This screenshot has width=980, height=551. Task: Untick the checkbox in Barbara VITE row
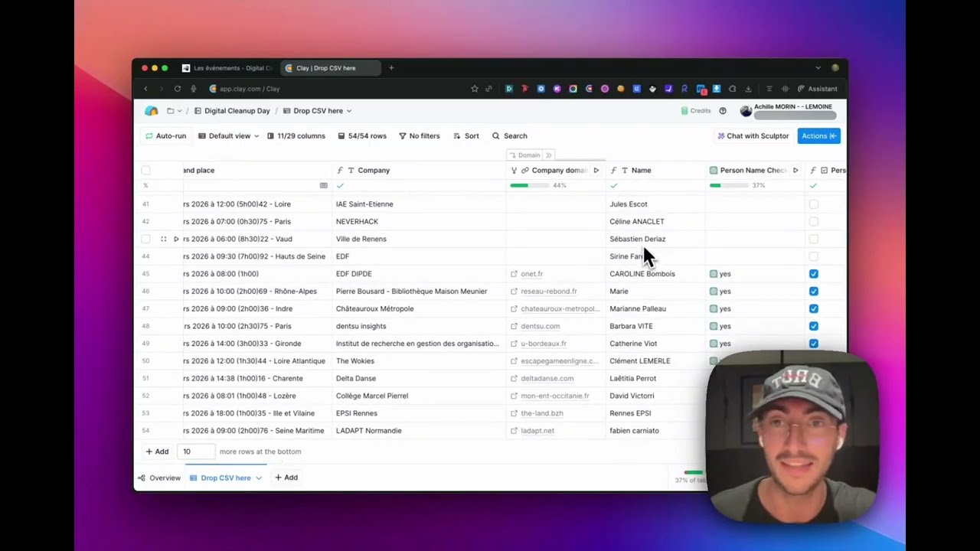pyautogui.click(x=814, y=326)
